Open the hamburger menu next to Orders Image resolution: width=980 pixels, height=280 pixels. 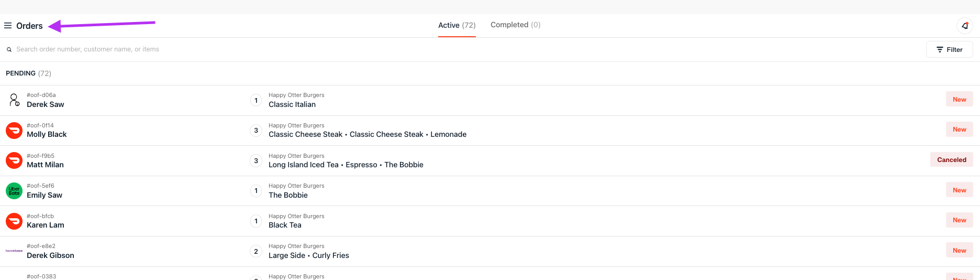(x=8, y=26)
